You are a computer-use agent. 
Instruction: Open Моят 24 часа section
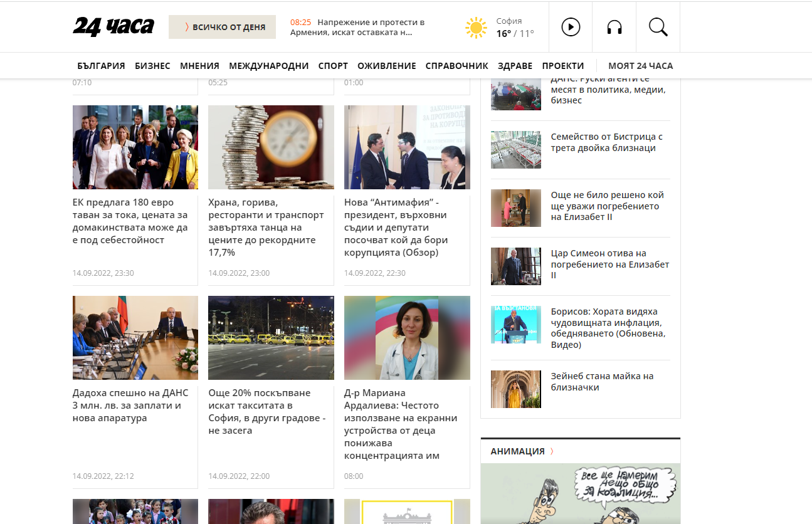640,66
